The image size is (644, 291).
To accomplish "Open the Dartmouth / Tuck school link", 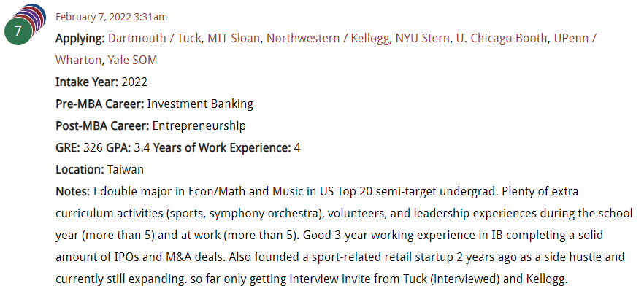I will click(x=155, y=38).
